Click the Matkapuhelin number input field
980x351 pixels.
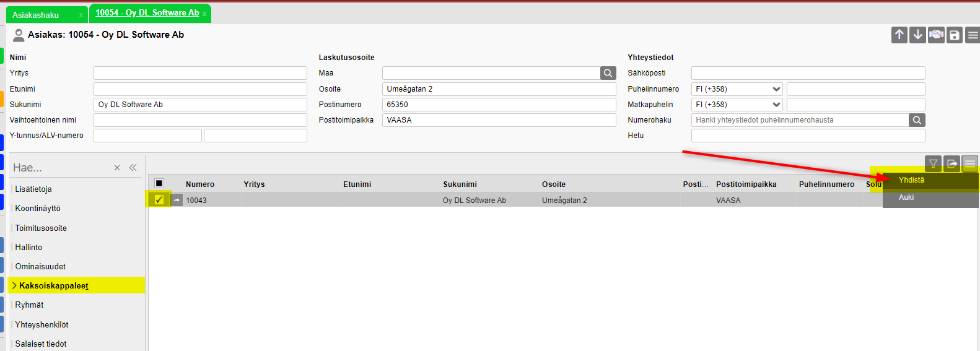855,105
